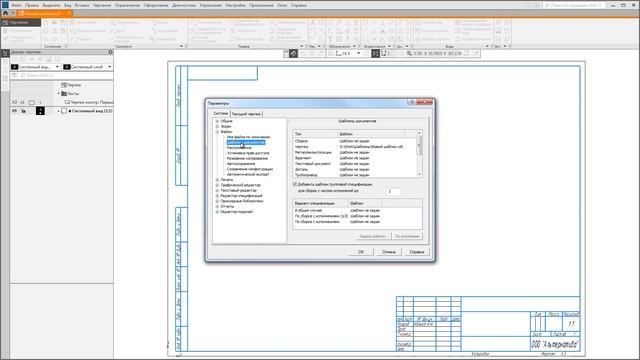Click the Чертеж mode button on ribbon
The width and height of the screenshot is (640, 360).
point(21,22)
